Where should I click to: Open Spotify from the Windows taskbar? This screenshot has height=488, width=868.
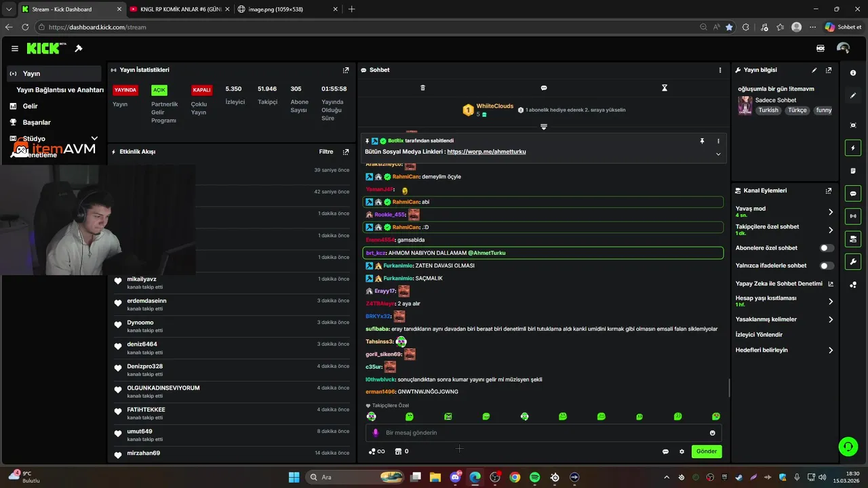(534, 477)
